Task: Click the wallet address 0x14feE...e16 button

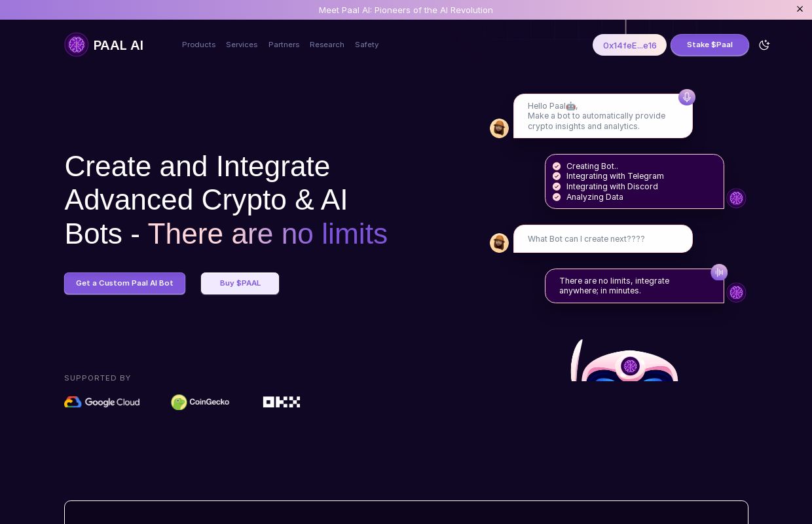Action: [x=629, y=45]
